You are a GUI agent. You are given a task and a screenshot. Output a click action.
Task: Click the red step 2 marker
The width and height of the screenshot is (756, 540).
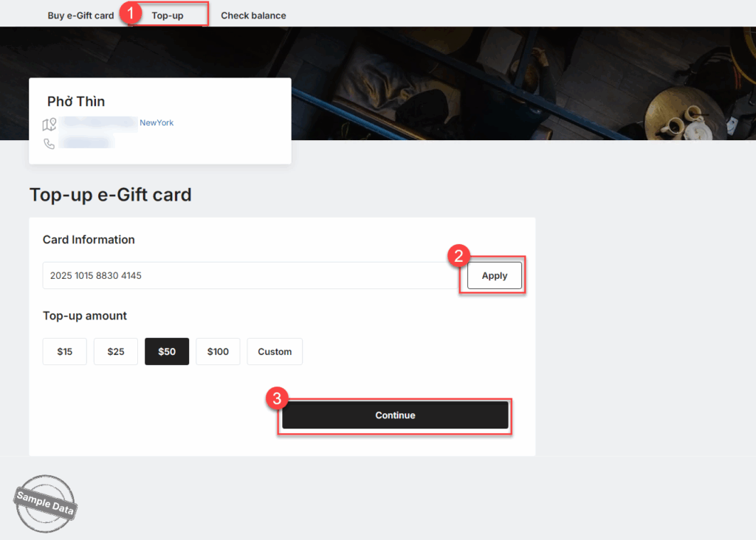(x=458, y=256)
